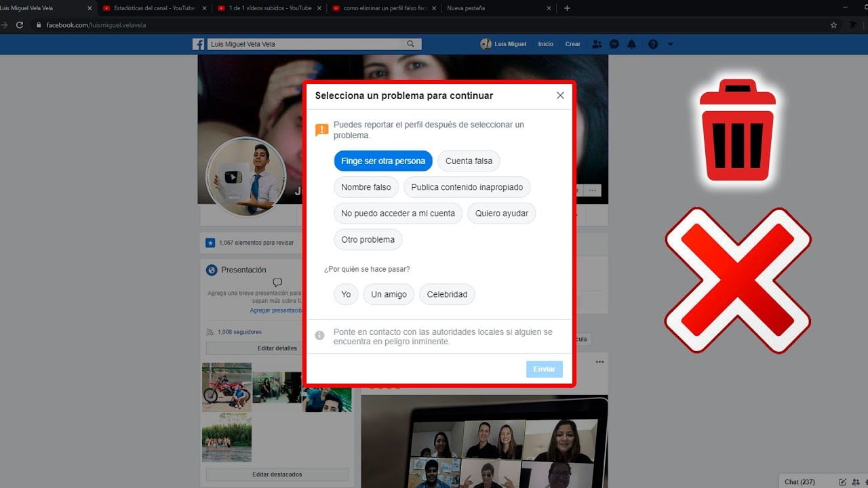The image size is (868, 488).
Task: Open the video call post image
Action: 484,442
